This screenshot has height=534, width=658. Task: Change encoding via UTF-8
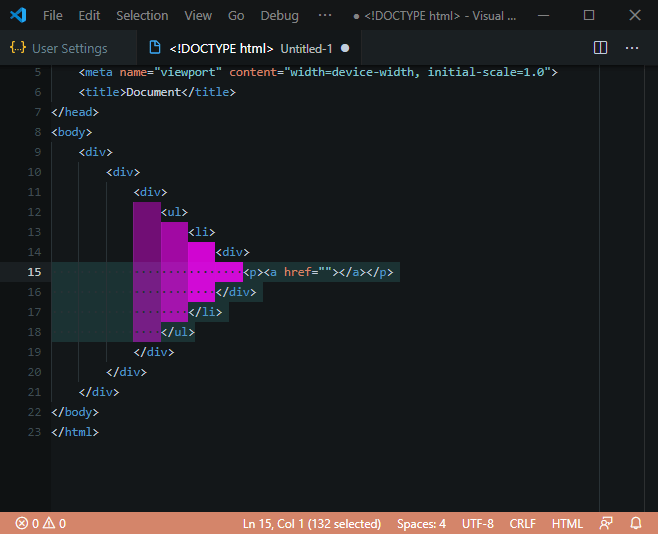tap(478, 524)
